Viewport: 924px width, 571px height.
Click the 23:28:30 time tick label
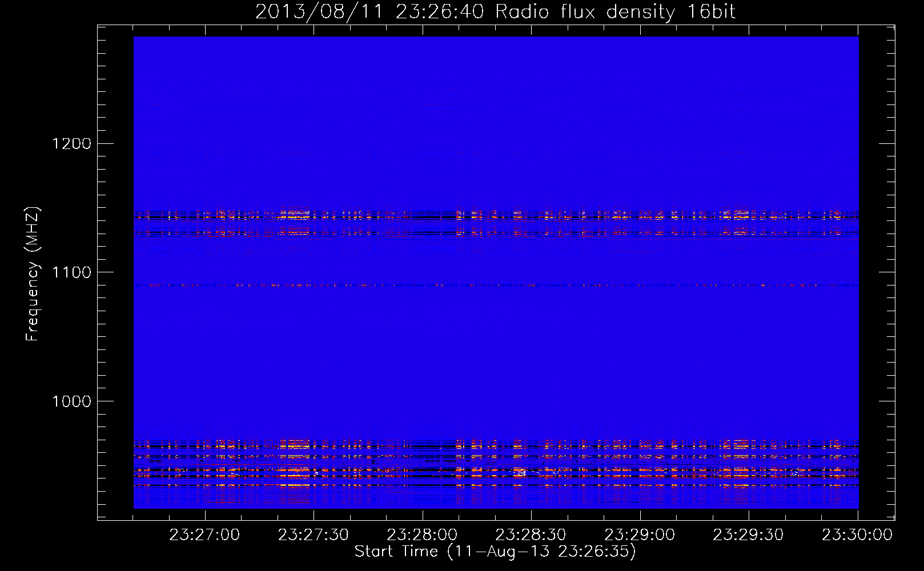531,535
